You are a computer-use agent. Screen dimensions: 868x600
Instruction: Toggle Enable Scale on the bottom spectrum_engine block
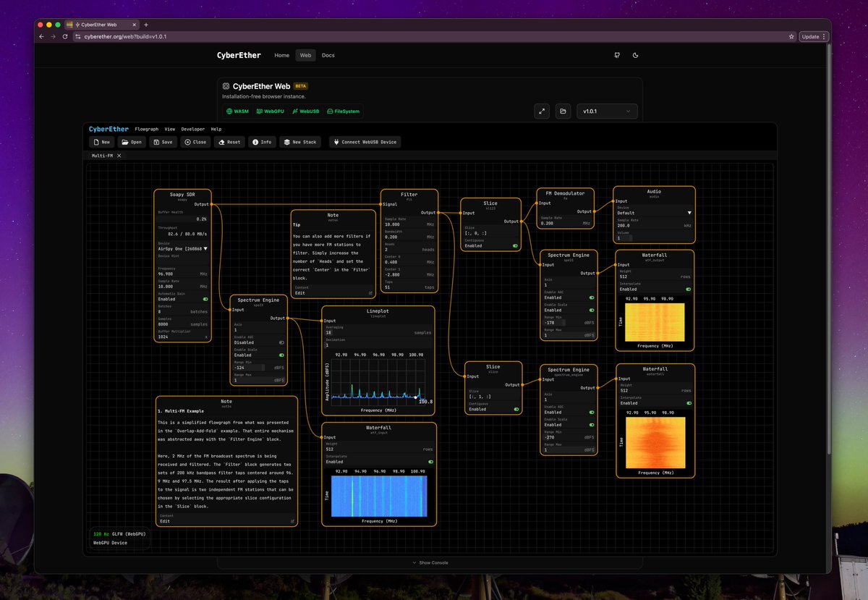[x=592, y=425]
